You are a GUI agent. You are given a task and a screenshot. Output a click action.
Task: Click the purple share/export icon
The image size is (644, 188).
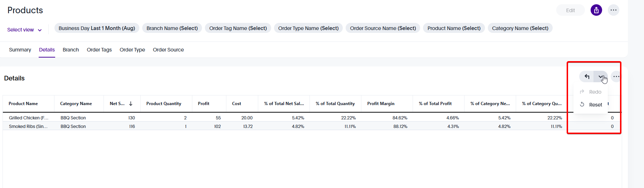coord(596,10)
